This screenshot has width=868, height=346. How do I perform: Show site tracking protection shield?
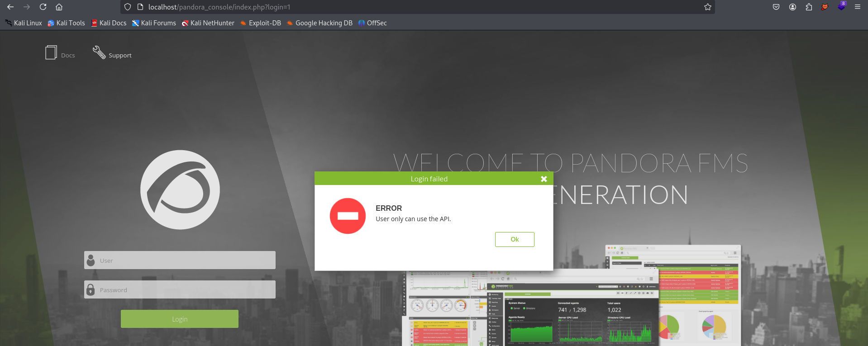tap(128, 7)
